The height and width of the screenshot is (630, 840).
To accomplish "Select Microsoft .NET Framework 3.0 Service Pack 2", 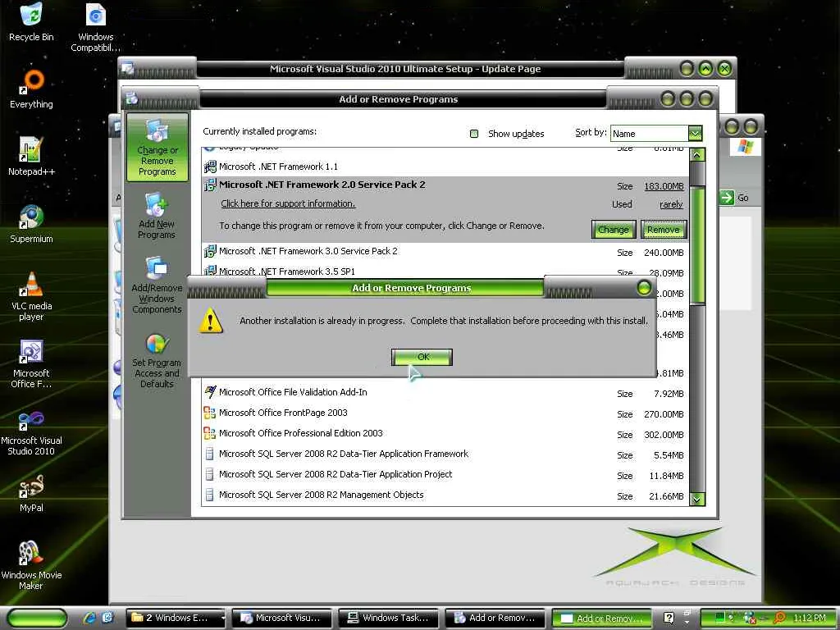I will pos(445,251).
